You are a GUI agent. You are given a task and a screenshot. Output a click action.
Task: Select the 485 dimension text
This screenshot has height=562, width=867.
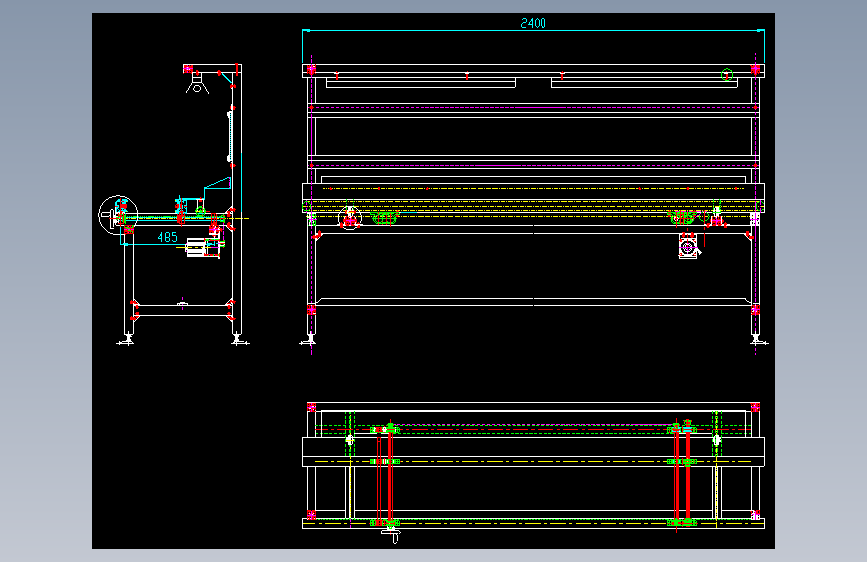[x=167, y=237]
